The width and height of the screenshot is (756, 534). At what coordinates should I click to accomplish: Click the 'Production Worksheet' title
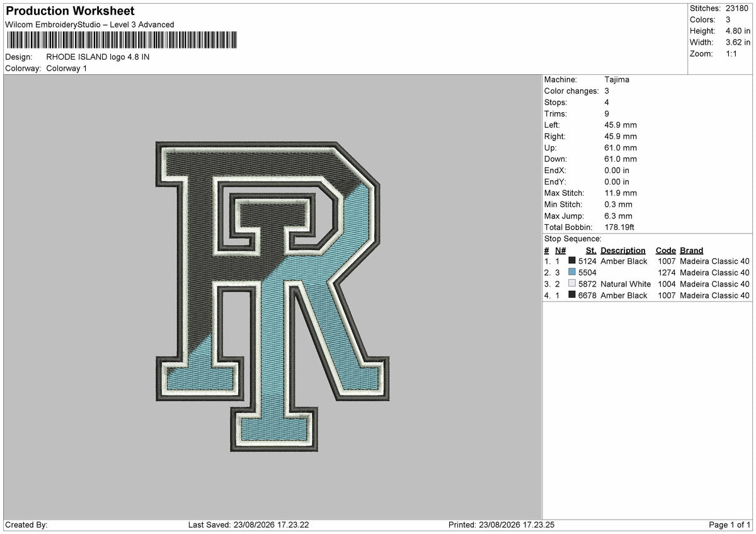point(70,11)
